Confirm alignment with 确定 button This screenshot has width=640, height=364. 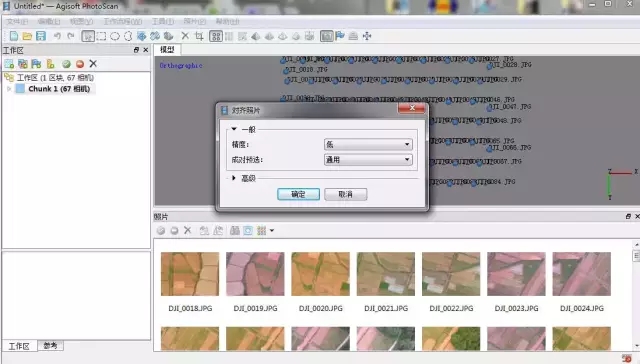pyautogui.click(x=298, y=194)
